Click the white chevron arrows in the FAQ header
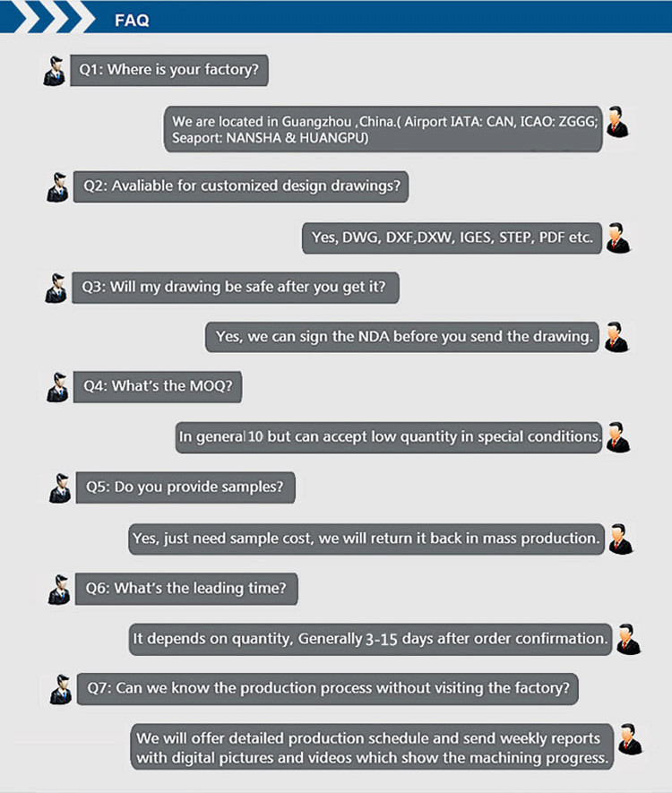This screenshot has width=672, height=793. click(x=47, y=17)
